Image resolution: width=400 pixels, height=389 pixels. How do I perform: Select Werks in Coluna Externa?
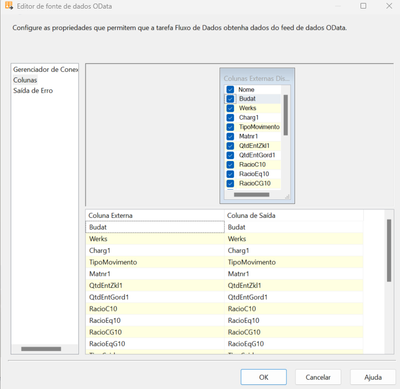coord(155,239)
